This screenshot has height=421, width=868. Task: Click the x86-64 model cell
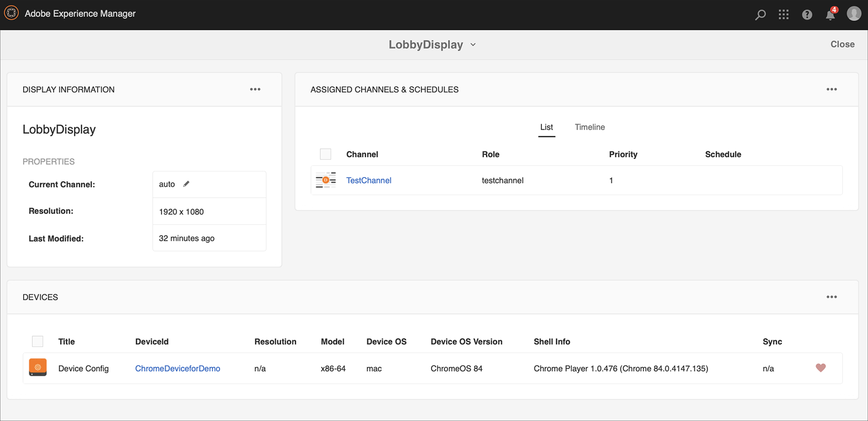click(x=333, y=369)
